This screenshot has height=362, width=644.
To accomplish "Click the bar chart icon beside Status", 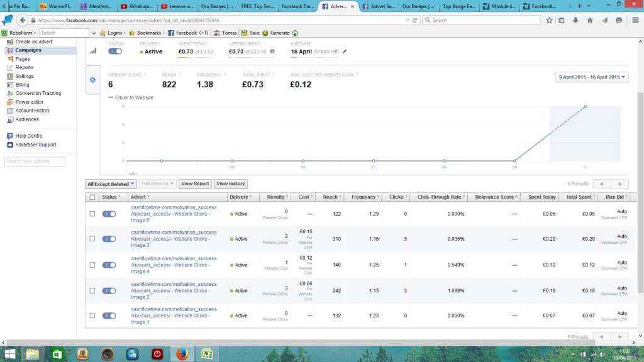I will [x=93, y=51].
